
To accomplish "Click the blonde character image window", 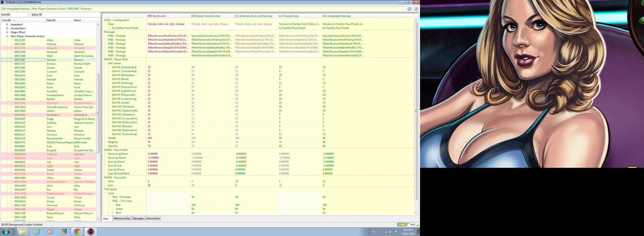I will pos(532,84).
